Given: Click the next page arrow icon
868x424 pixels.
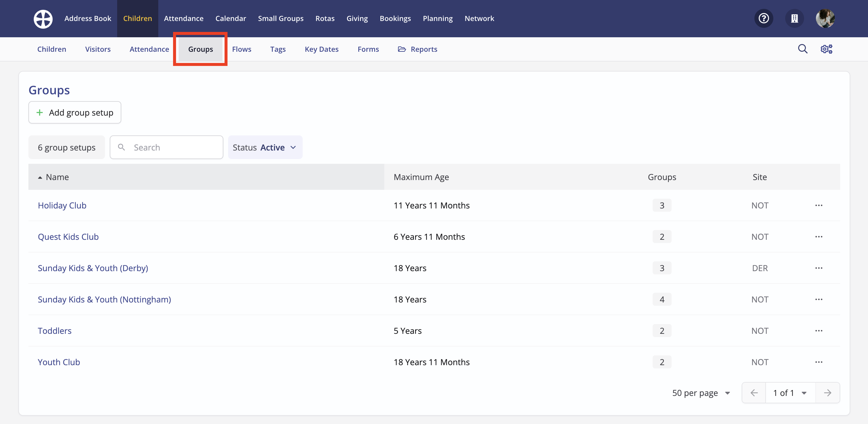Looking at the screenshot, I should point(828,393).
